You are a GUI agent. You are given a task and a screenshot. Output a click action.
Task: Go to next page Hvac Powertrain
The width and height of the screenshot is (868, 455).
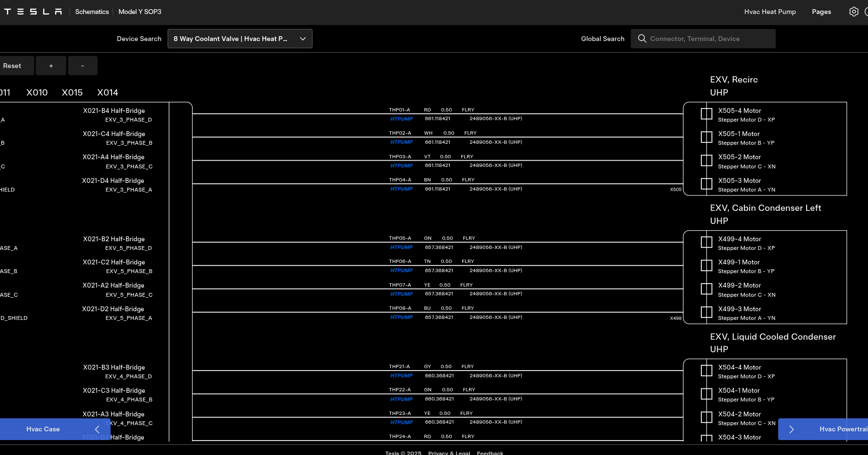point(823,429)
